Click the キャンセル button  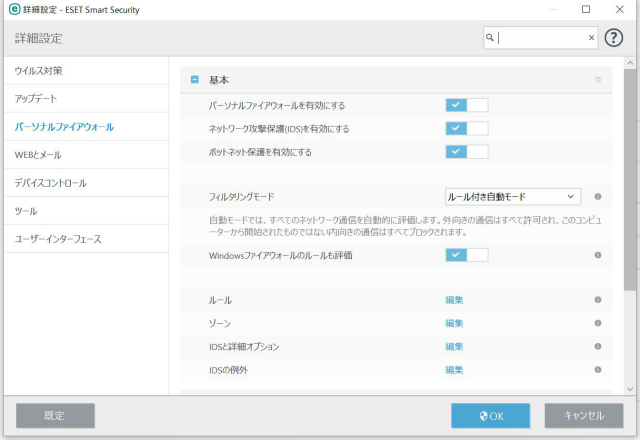pos(584,416)
